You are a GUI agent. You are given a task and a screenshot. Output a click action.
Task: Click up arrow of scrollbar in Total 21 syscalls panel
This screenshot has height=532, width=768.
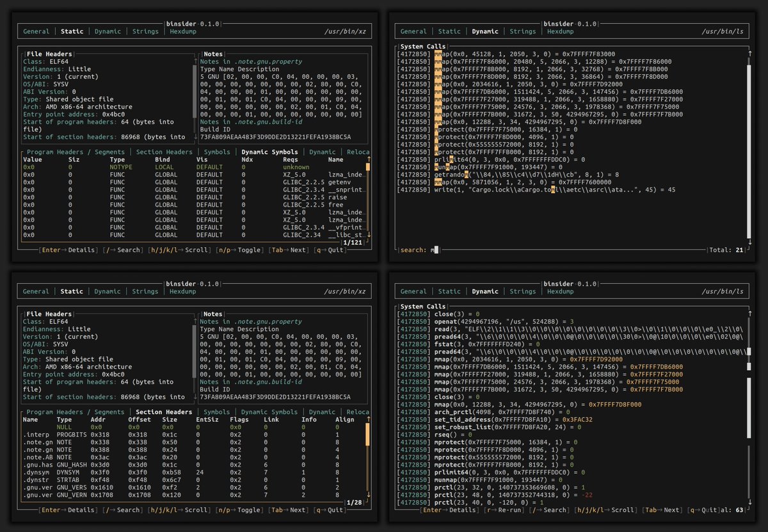point(748,54)
